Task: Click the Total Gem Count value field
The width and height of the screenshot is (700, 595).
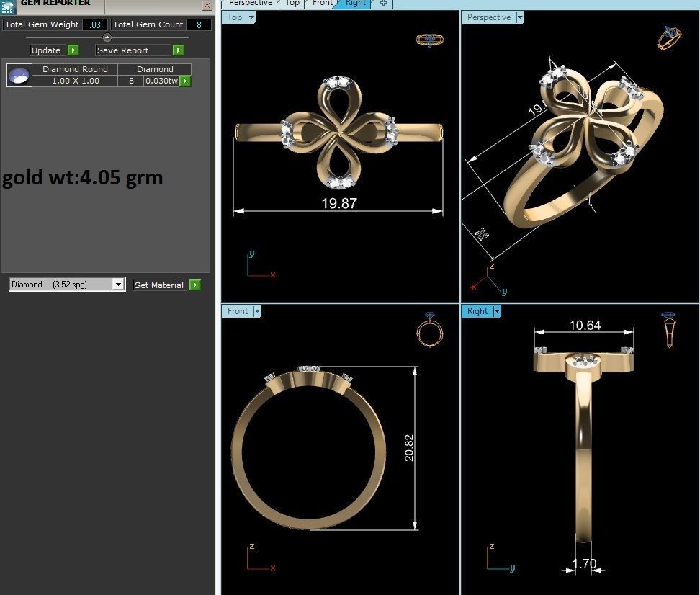Action: tap(199, 25)
